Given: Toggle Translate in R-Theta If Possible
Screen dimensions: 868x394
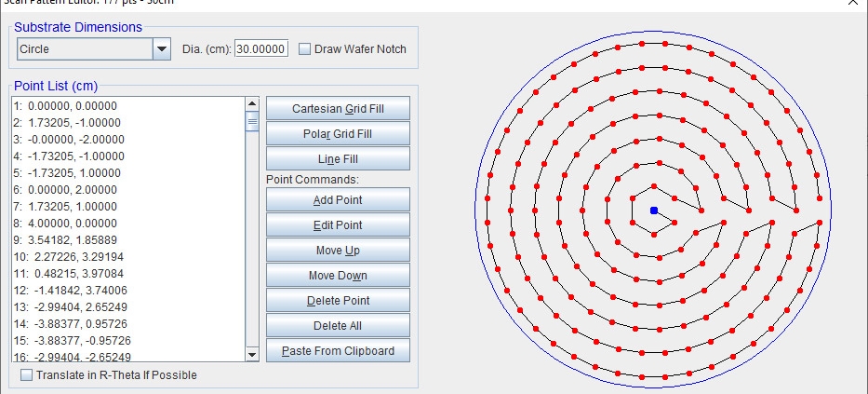Looking at the screenshot, I should 27,375.
